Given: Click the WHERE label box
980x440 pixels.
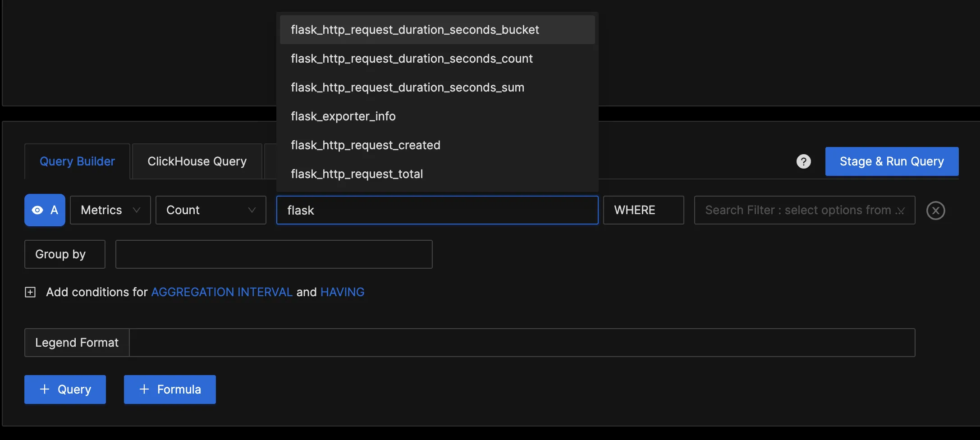Looking at the screenshot, I should click(644, 210).
